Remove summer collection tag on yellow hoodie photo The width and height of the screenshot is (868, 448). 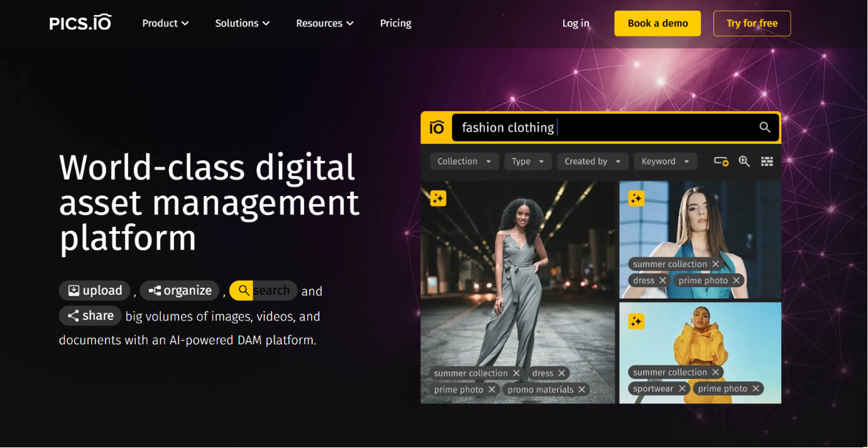click(x=715, y=373)
